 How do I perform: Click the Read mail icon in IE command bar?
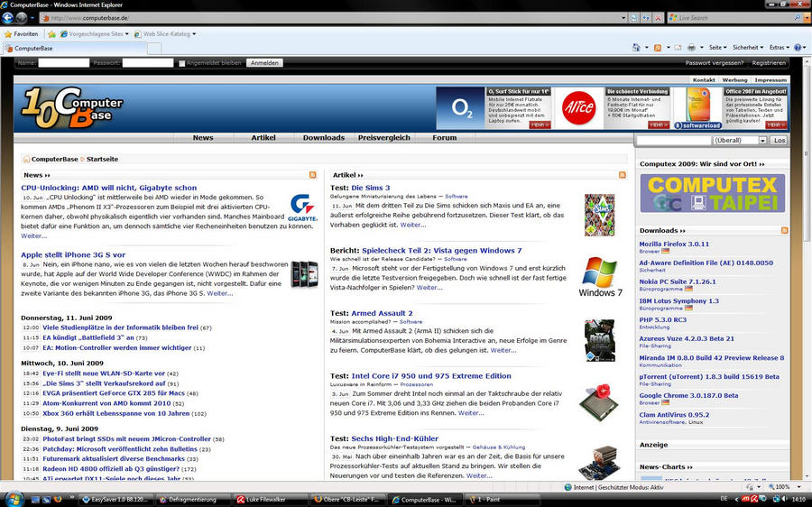[x=678, y=48]
